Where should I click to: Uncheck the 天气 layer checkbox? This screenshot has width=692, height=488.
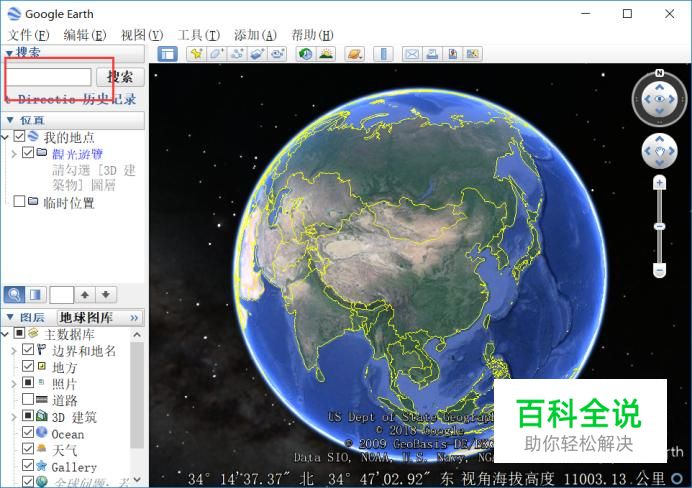pyautogui.click(x=28, y=449)
